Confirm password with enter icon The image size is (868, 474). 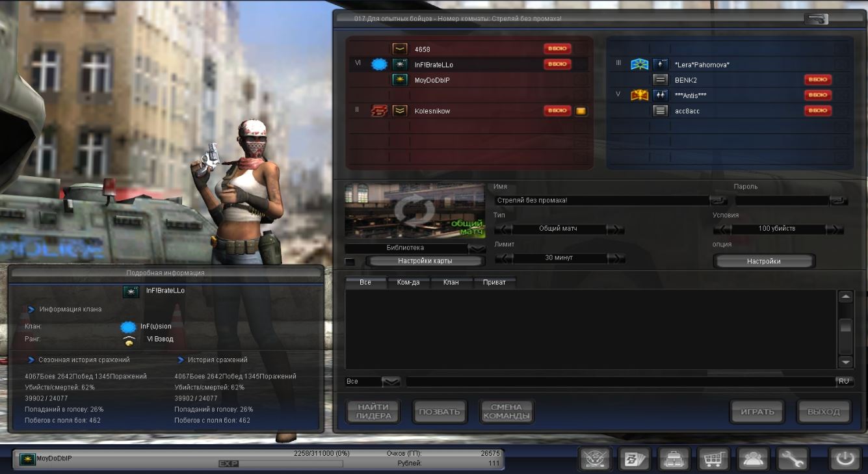pyautogui.click(x=839, y=200)
